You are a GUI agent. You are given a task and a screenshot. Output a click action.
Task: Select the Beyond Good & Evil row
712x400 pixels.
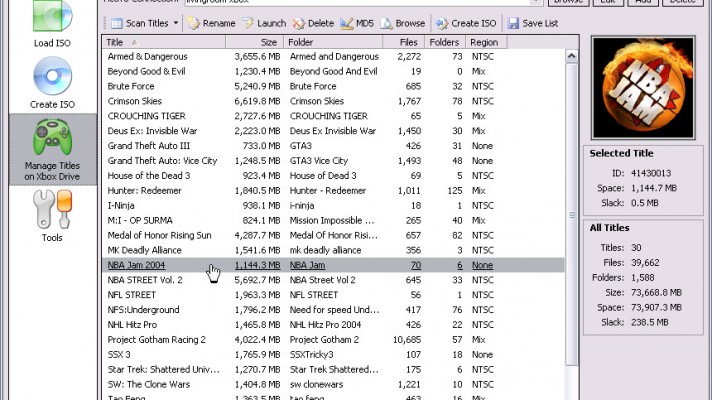(x=333, y=71)
